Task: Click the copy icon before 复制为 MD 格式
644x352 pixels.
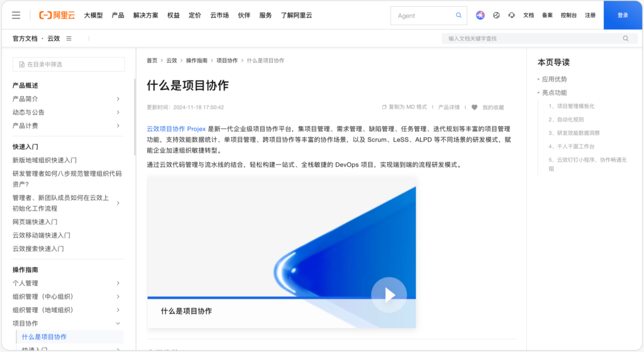Action: click(384, 107)
